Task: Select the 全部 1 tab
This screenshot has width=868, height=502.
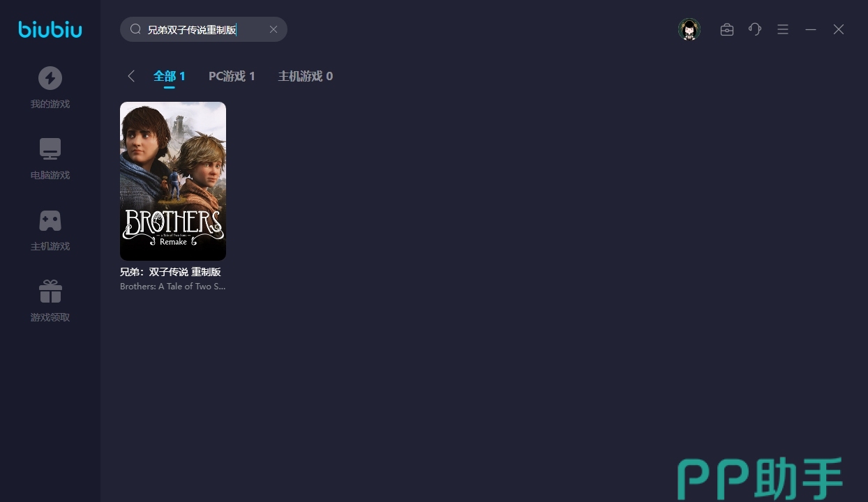Action: pyautogui.click(x=170, y=76)
